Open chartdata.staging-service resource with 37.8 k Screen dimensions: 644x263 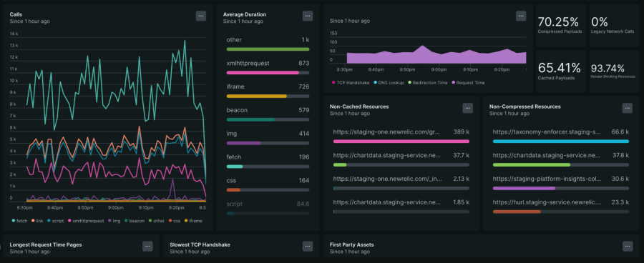click(x=560, y=159)
